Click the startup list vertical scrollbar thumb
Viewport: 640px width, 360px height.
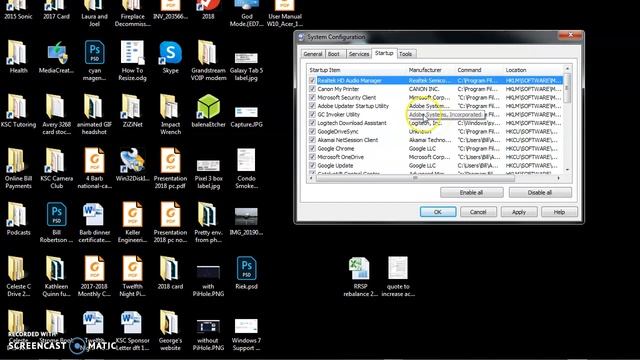[x=567, y=88]
